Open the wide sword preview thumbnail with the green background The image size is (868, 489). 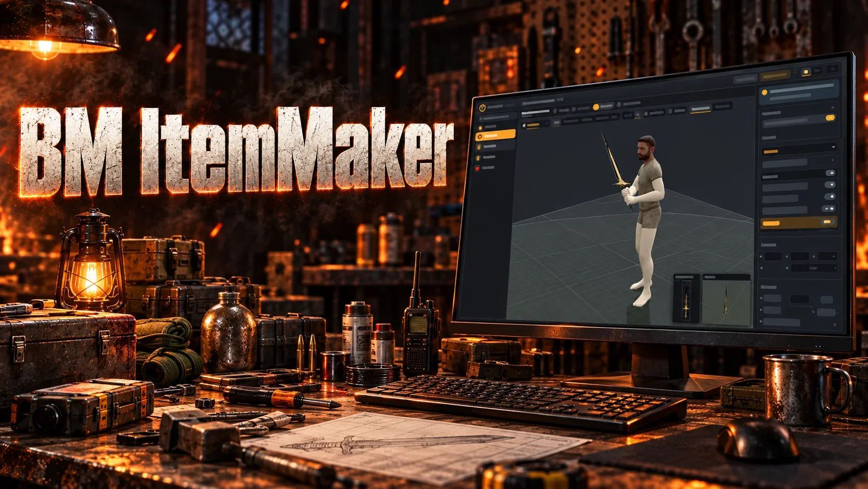point(726,300)
